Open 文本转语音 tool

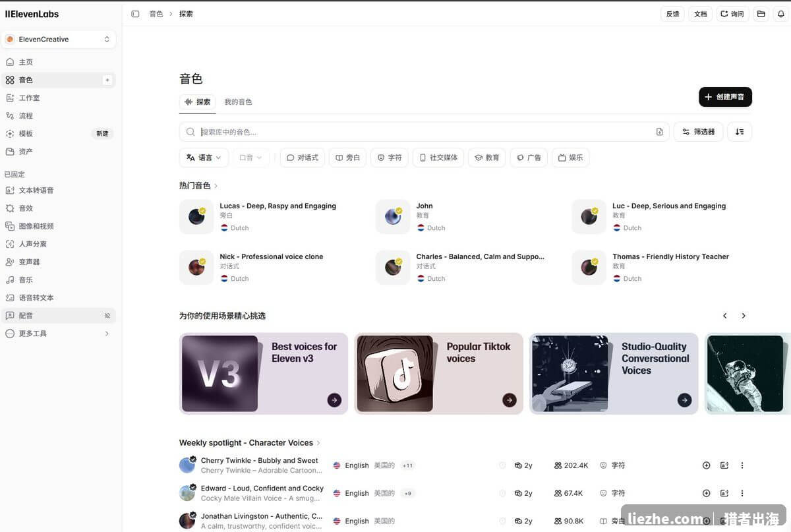(x=58, y=190)
